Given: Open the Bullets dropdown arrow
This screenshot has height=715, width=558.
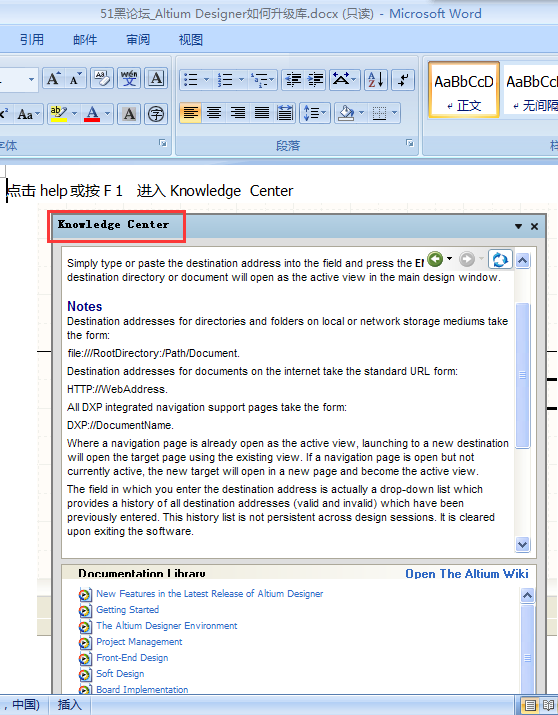Looking at the screenshot, I should [x=206, y=80].
